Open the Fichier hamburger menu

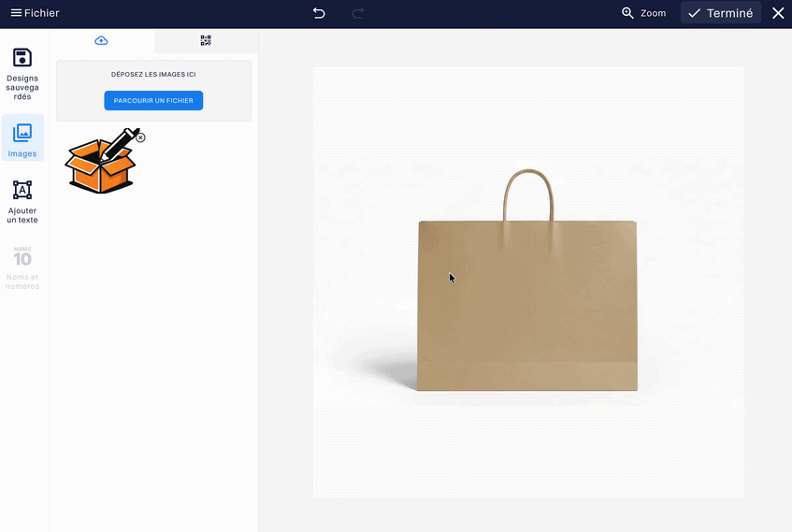coord(34,13)
